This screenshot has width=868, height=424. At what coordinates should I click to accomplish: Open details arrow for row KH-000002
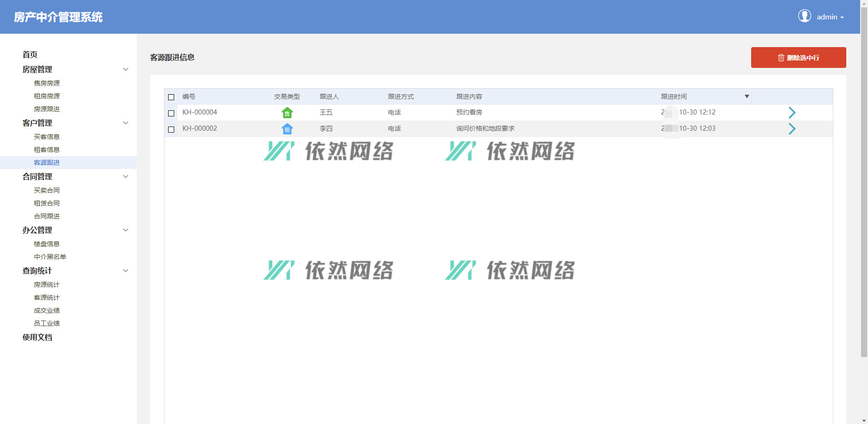pyautogui.click(x=792, y=129)
